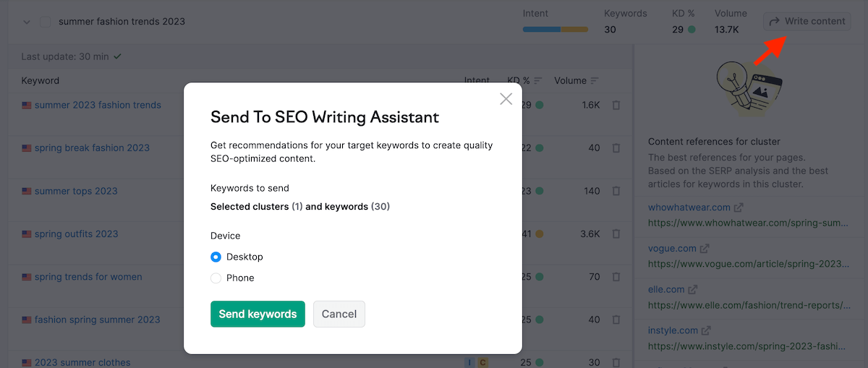Click the Write content button
This screenshot has height=368, width=868.
(x=807, y=21)
